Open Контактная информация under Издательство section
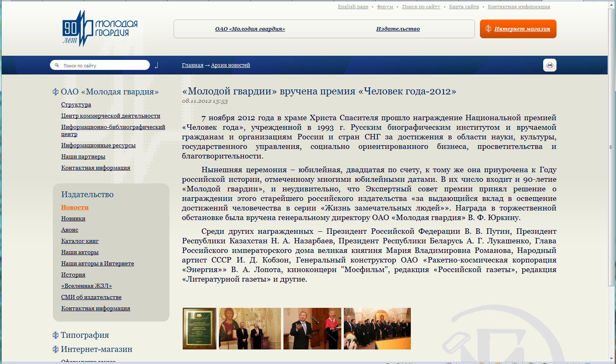 (96, 309)
